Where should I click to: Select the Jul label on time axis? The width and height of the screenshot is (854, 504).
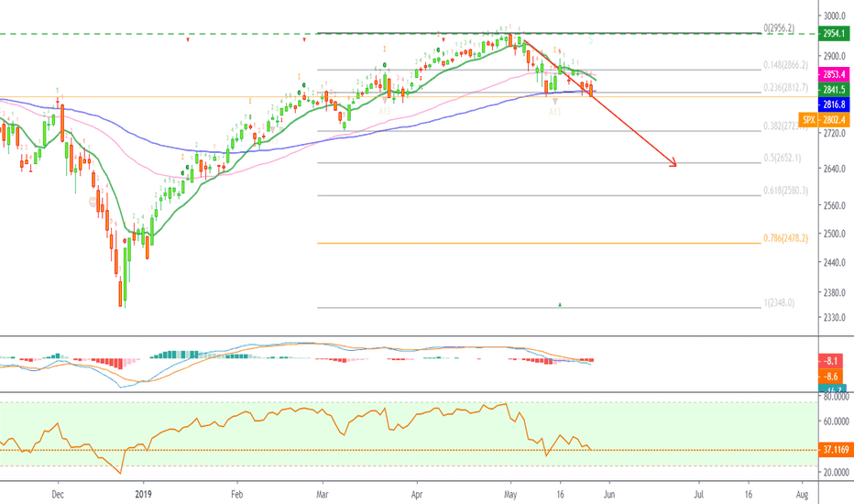click(699, 494)
